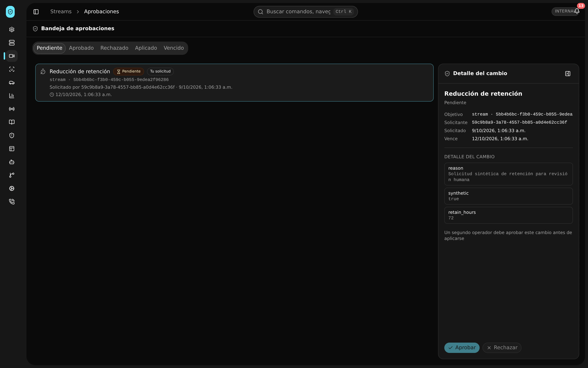
Task: Open the git branch sidebar icon
Action: pyautogui.click(x=12, y=175)
